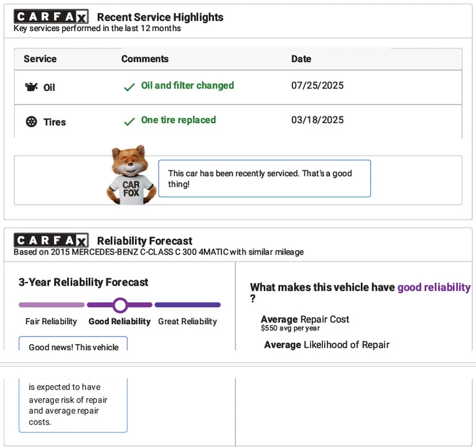Click the reliability slider circle handle
This screenshot has height=448, width=476.
point(120,306)
